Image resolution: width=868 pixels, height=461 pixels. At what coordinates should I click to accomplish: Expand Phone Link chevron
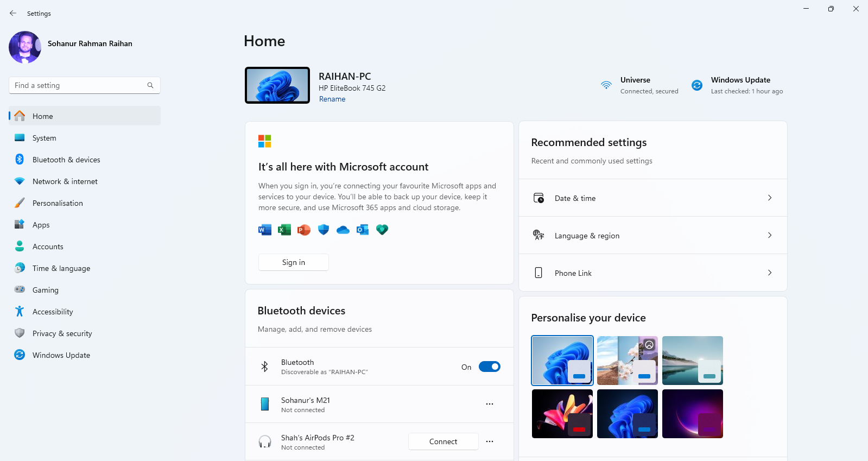click(770, 273)
